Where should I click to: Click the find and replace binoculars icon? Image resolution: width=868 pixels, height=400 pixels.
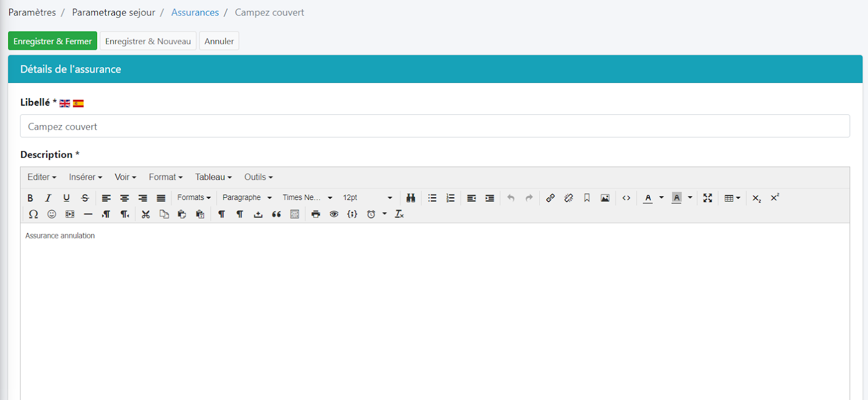pyautogui.click(x=411, y=198)
